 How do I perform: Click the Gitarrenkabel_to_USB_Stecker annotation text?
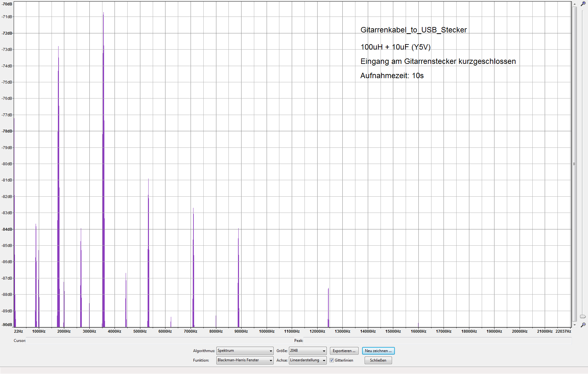point(414,30)
